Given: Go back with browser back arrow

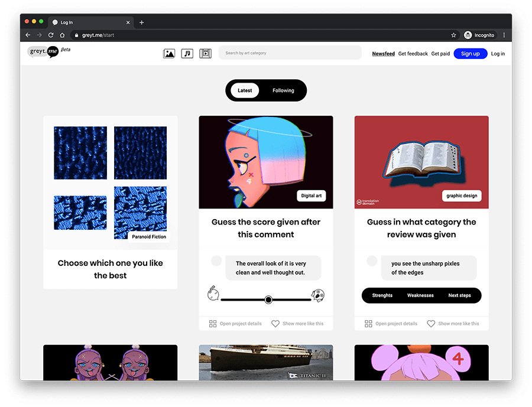Looking at the screenshot, I should 28,35.
